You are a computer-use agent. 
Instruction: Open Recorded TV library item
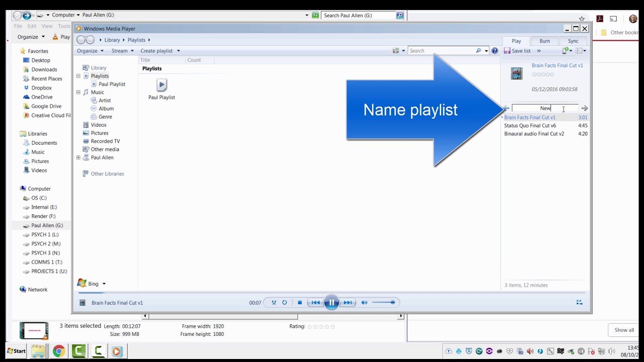[105, 141]
